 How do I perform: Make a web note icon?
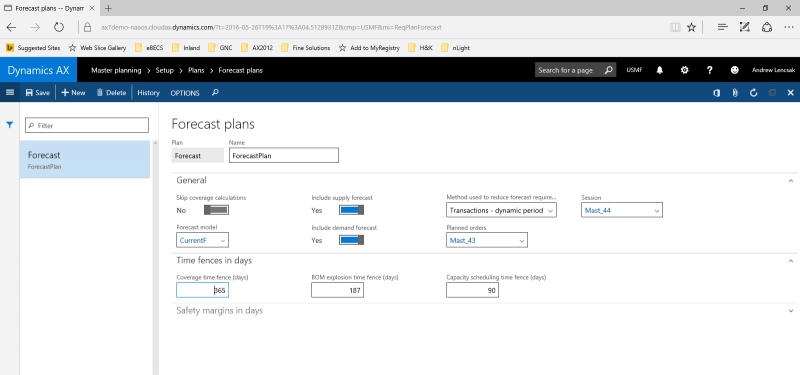(x=744, y=28)
